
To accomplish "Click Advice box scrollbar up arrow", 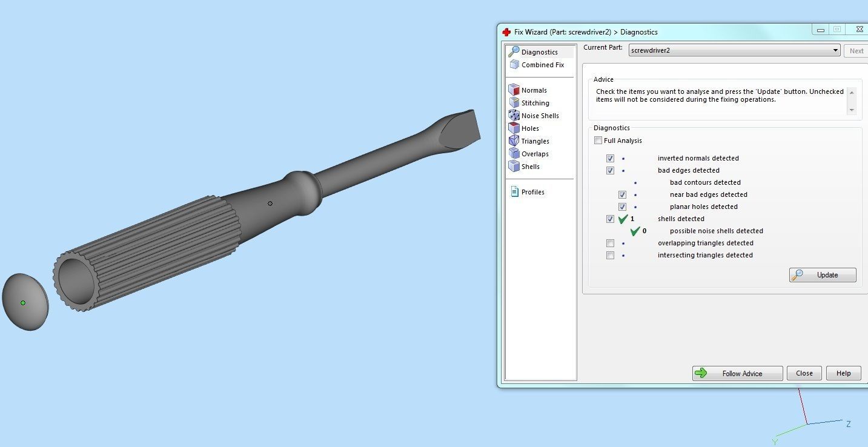I will point(852,93).
